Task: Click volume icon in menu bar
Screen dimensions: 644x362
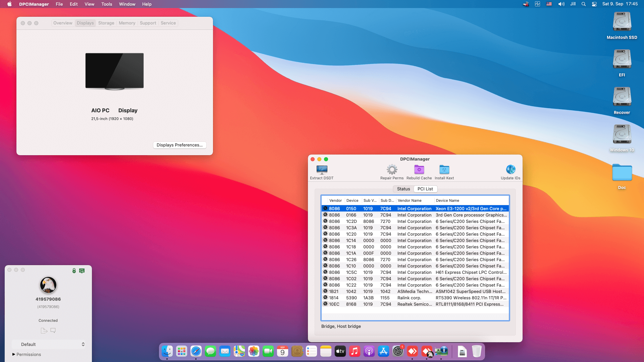Action: [561, 4]
